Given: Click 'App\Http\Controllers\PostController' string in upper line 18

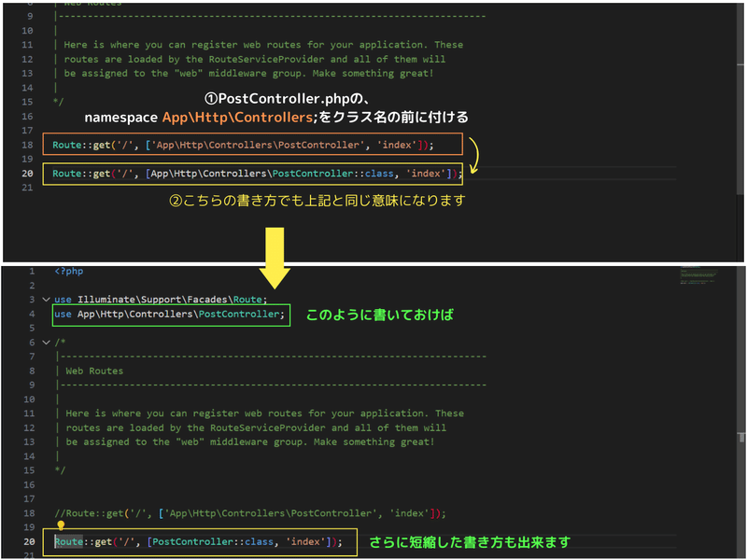Looking at the screenshot, I should tap(259, 145).
